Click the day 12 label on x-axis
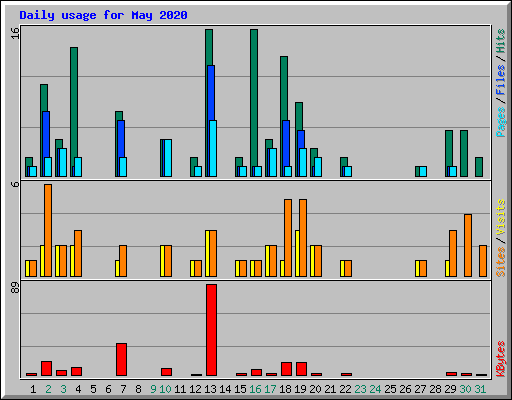512x400 pixels. click(x=195, y=389)
